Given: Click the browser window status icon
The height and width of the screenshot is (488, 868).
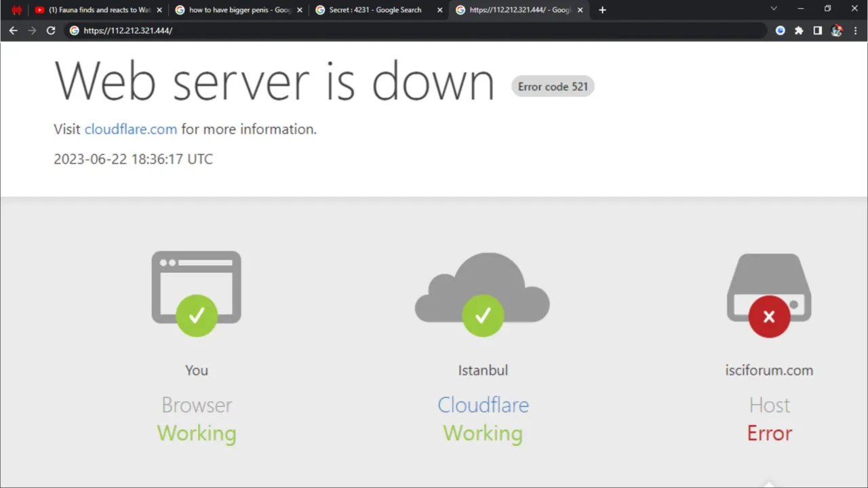Looking at the screenshot, I should pos(197,293).
